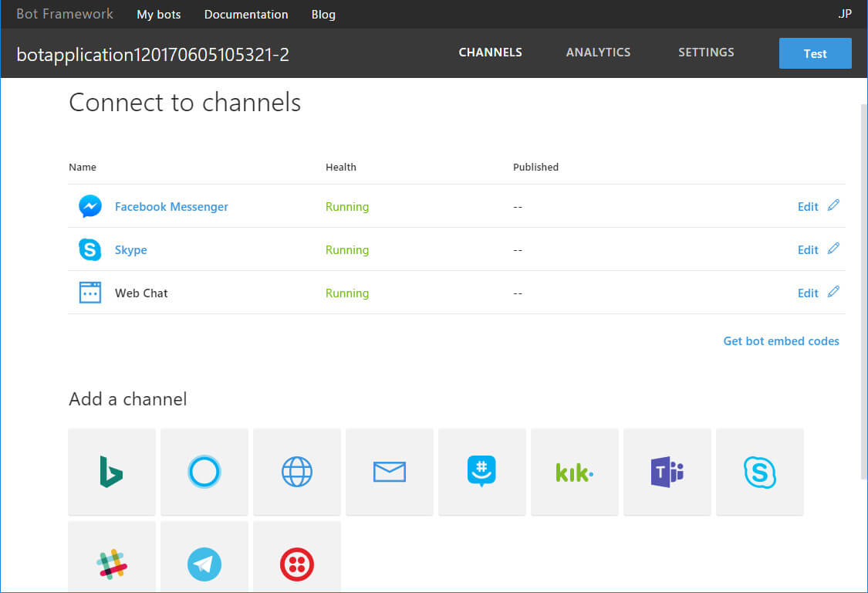Edit the Web Chat channel

click(808, 293)
